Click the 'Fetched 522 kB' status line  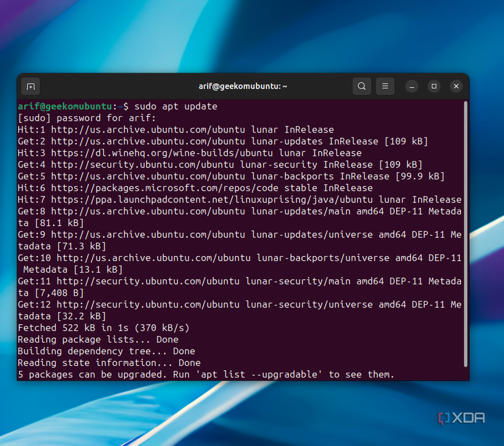coord(104,327)
